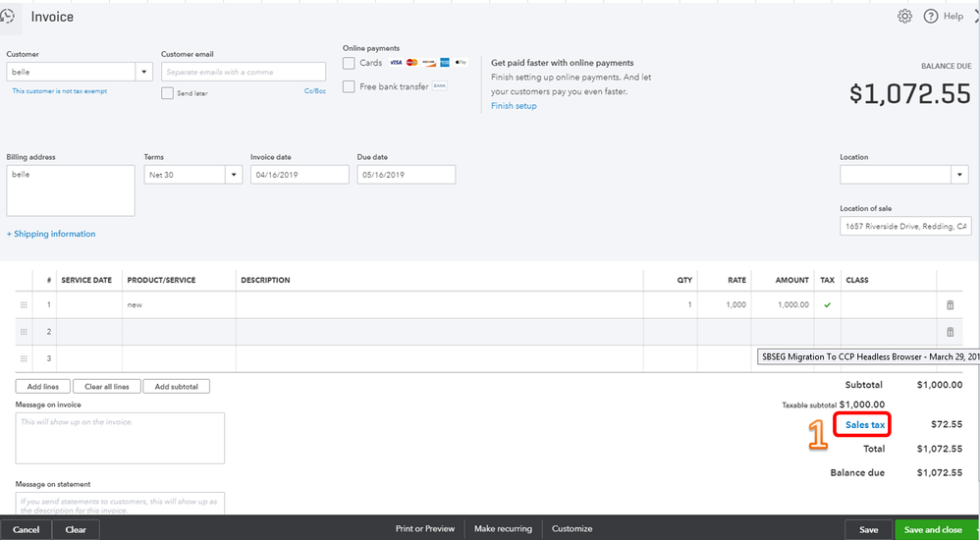Image resolution: width=980 pixels, height=540 pixels.
Task: Click the service date cell of row 1
Action: pyautogui.click(x=89, y=305)
